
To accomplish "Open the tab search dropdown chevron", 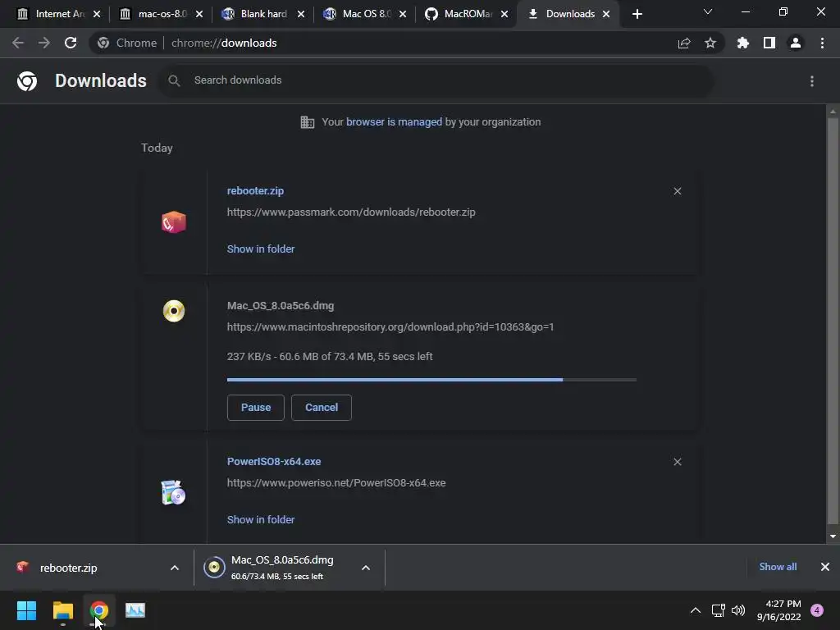I will [708, 11].
